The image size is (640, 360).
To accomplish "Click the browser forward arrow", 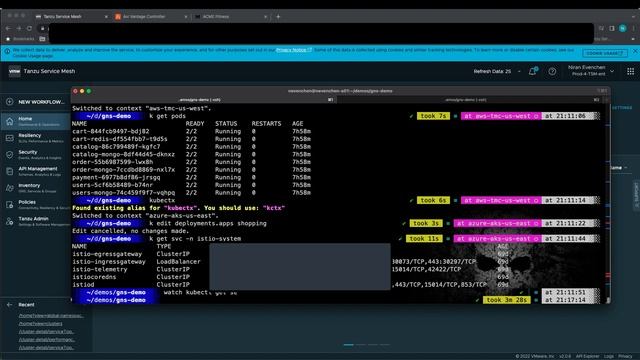I will [x=19, y=28].
